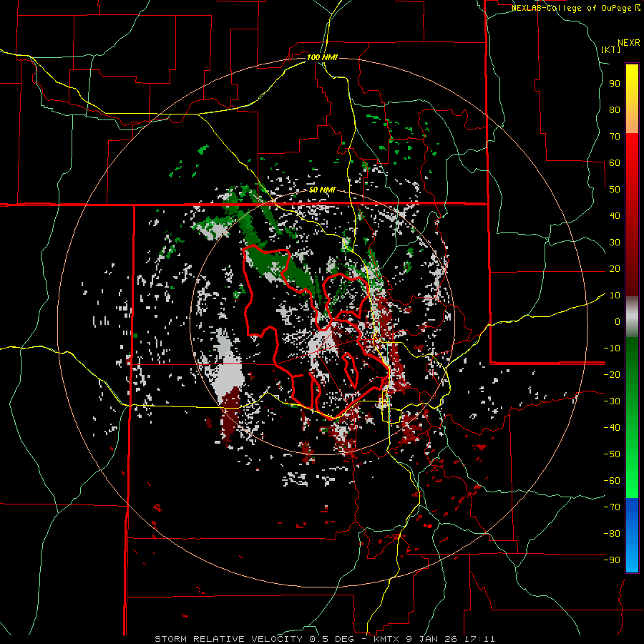Click the "NEXLAB-College of DuPage" header text
This screenshot has height=644, width=644.
[x=572, y=8]
